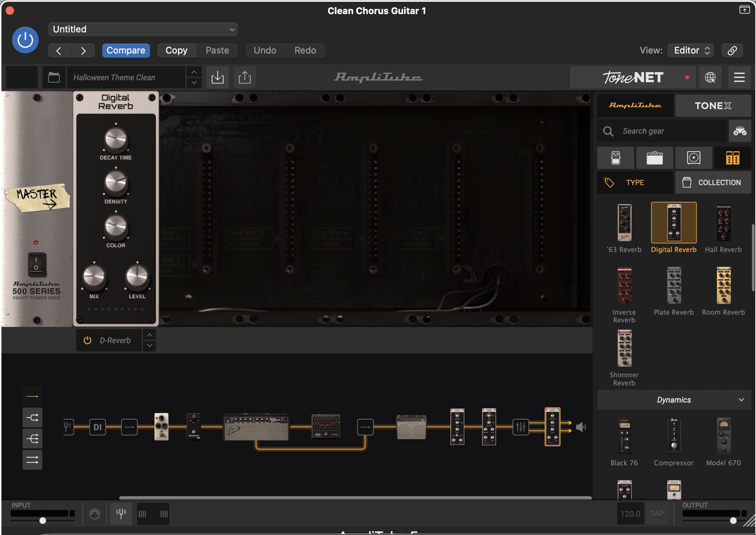The width and height of the screenshot is (756, 535).
Task: Open the View Editor dropdown
Action: (691, 50)
